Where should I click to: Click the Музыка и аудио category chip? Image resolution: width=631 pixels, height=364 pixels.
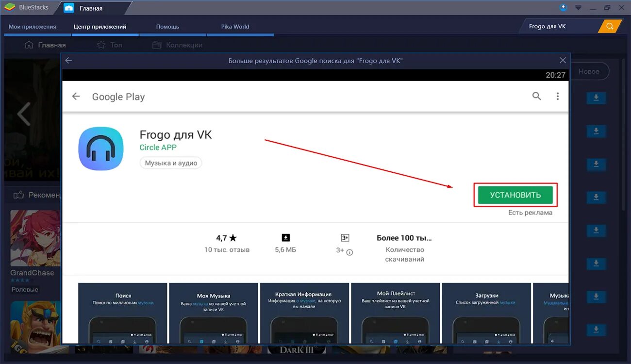tap(171, 163)
